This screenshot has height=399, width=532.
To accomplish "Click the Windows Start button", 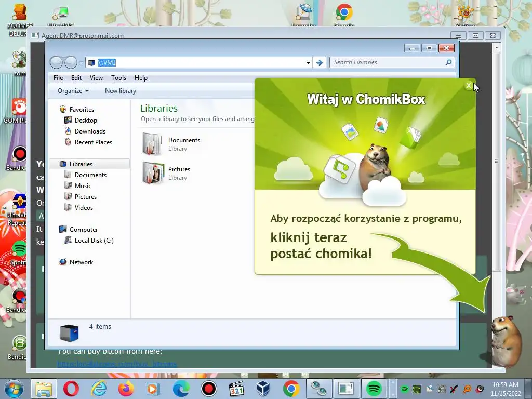I will coord(14,389).
